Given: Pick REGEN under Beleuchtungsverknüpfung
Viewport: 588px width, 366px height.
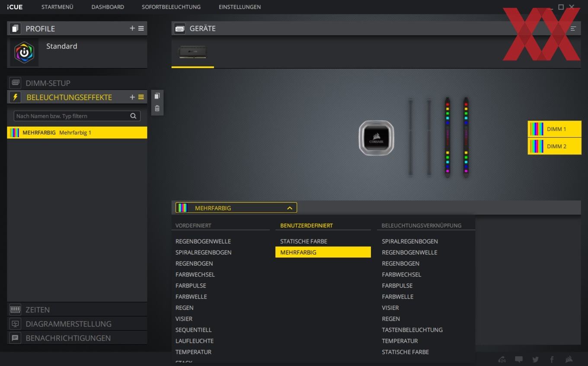Looking at the screenshot, I should 391,318.
